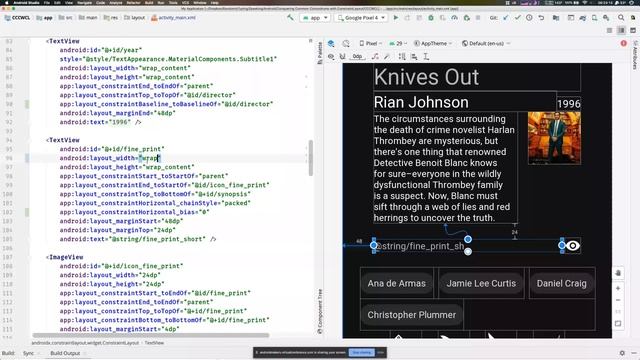Viewport: 640px width, 360px height.
Task: Switch editor to Code-only view icon
Action: [609, 31]
